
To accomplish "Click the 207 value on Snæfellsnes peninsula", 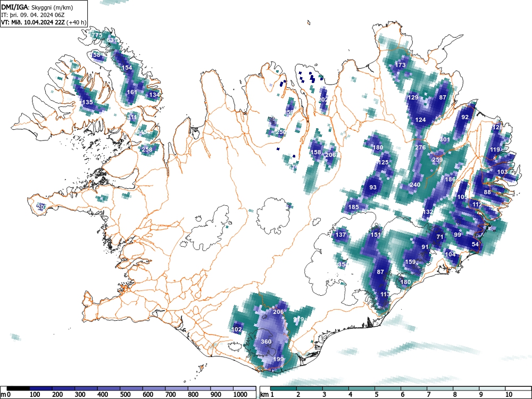I will tap(41, 206).
